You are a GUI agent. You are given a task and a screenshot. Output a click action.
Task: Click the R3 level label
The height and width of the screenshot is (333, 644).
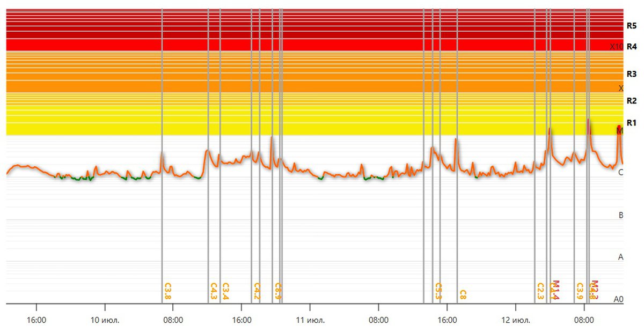[632, 74]
